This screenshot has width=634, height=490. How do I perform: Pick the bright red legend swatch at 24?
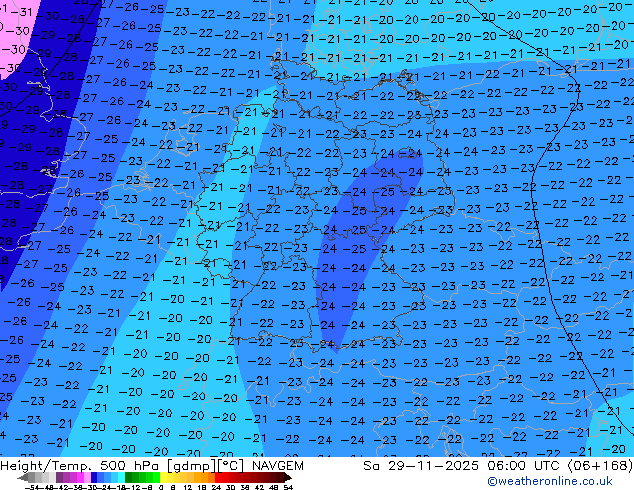coord(218,478)
